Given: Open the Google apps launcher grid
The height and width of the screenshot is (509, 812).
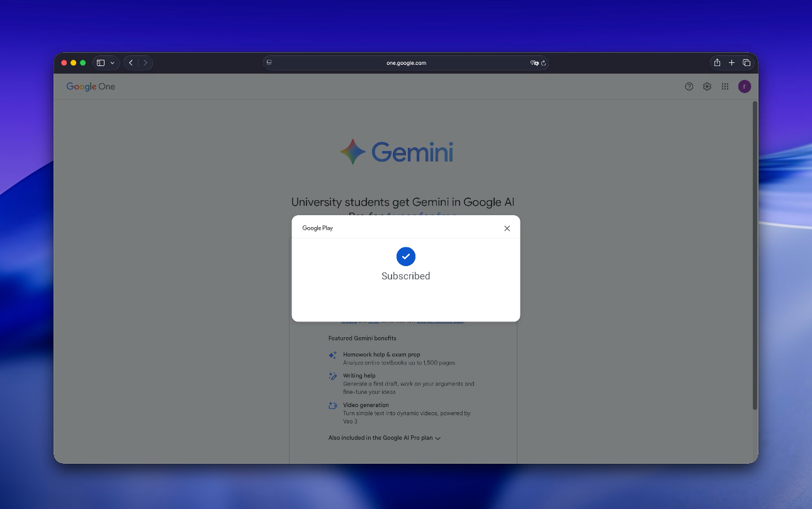Looking at the screenshot, I should tap(725, 86).
